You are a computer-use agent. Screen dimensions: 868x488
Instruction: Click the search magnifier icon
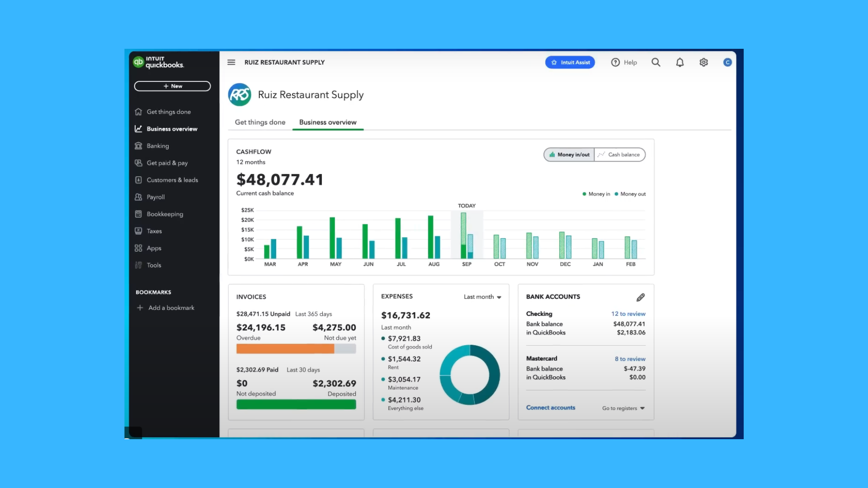click(x=656, y=62)
